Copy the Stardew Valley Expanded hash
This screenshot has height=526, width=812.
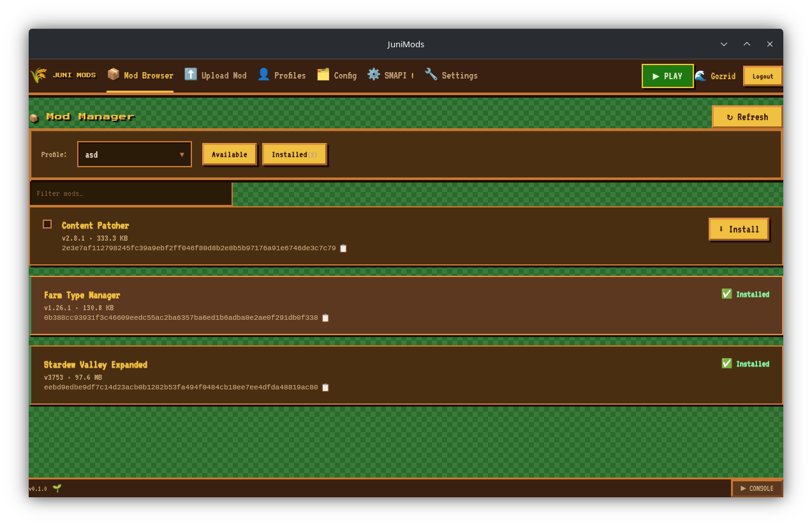pos(325,387)
